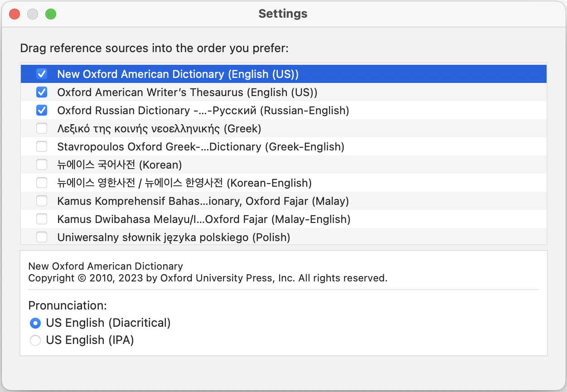
Task: Disable Oxford American Writer's Thesaurus checkbox
Action: tap(42, 92)
